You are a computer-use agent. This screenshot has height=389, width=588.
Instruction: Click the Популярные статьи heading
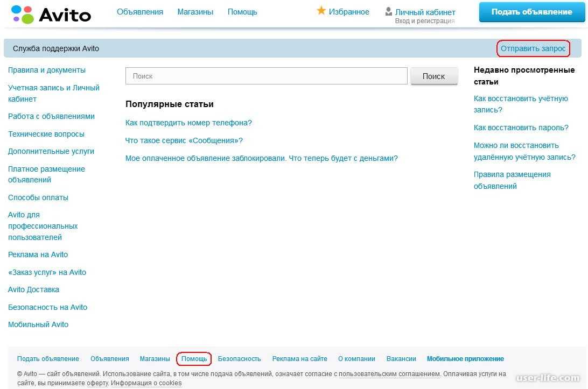(170, 104)
